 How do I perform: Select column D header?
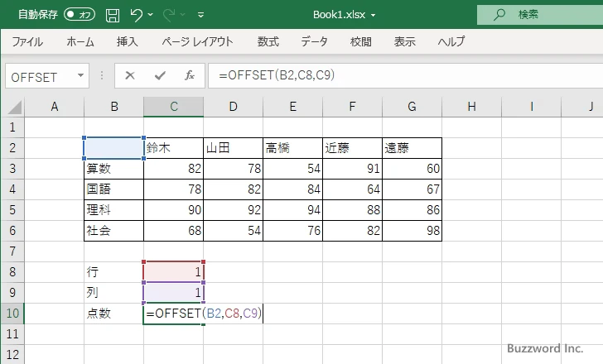233,107
